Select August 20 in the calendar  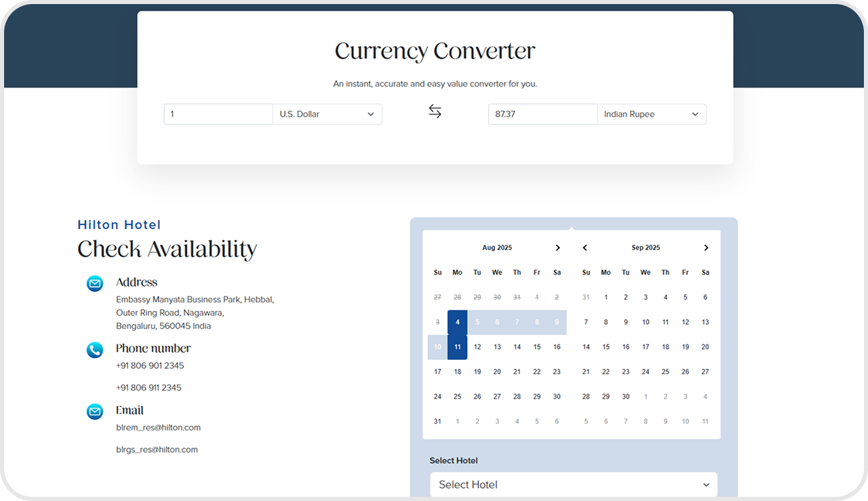[497, 372]
